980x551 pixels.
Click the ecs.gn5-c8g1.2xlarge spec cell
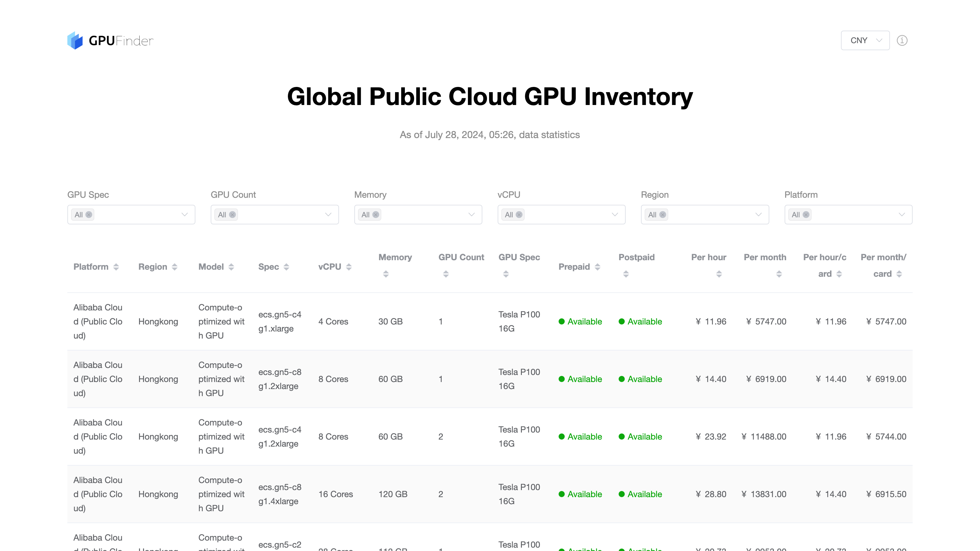tap(280, 379)
